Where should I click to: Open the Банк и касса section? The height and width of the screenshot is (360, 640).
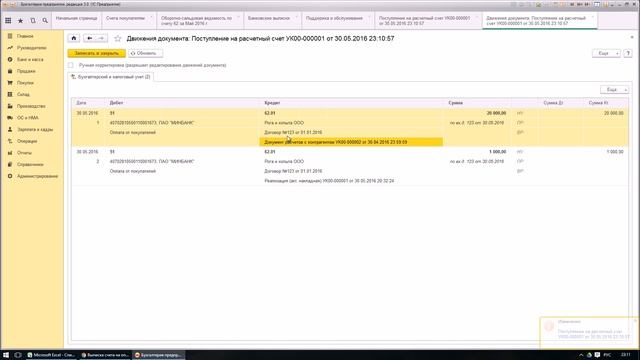point(30,60)
